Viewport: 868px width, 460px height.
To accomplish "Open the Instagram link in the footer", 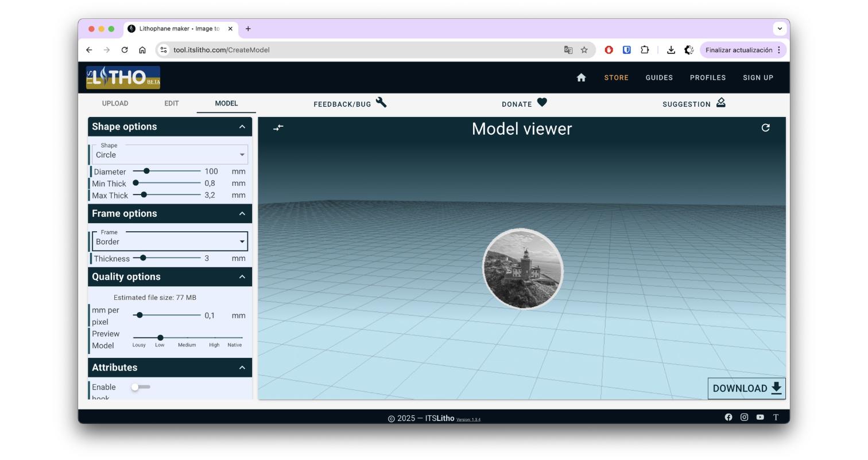I will [744, 417].
